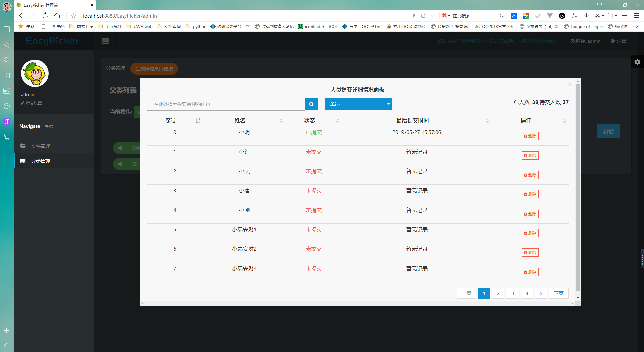This screenshot has width=644, height=352.
Task: Delete the 小易安财3 row
Action: pyautogui.click(x=530, y=272)
